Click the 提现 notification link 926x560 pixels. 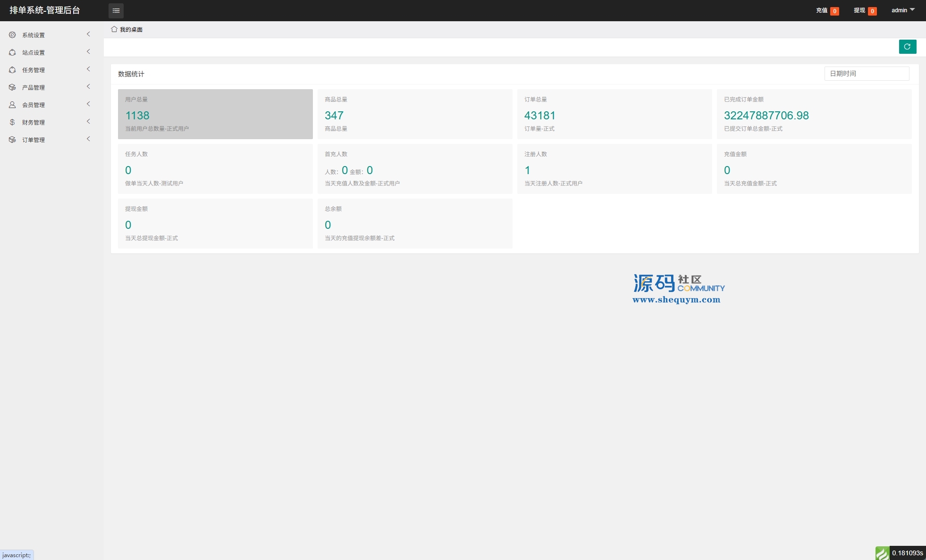859,10
